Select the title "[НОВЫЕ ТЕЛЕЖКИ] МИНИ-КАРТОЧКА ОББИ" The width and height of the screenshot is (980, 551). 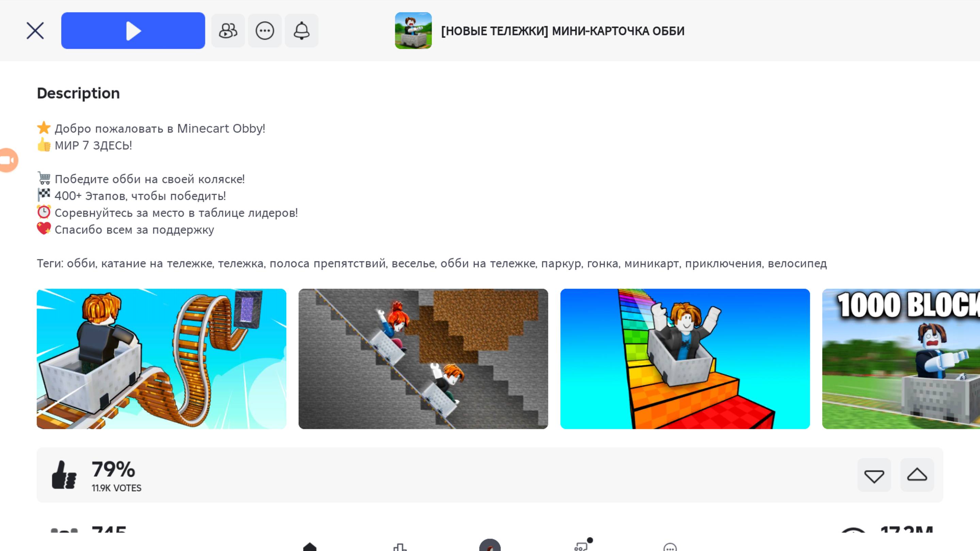(x=563, y=31)
